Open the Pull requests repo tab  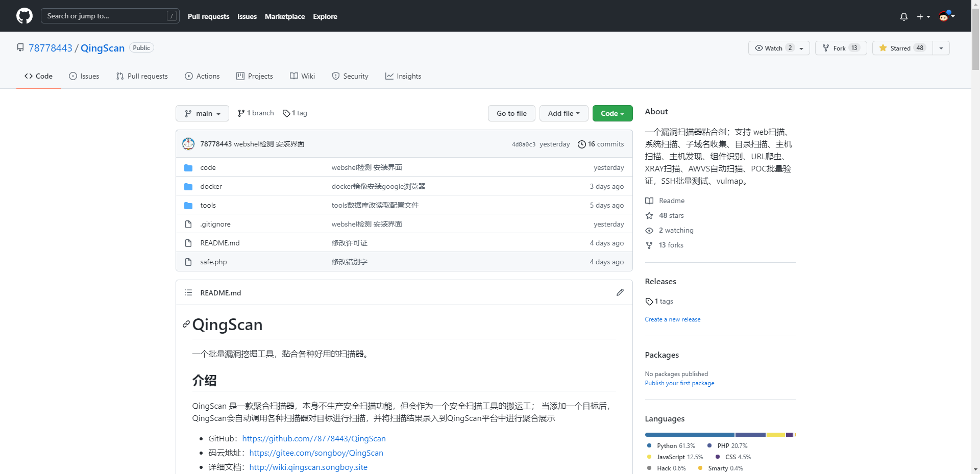(142, 76)
